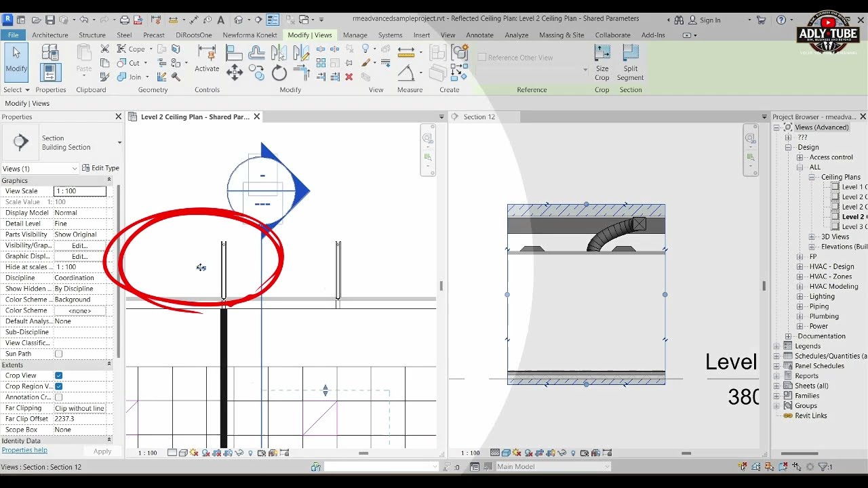Screen dimensions: 868x488
Task: Click Sign In in title bar
Action: pos(710,20)
